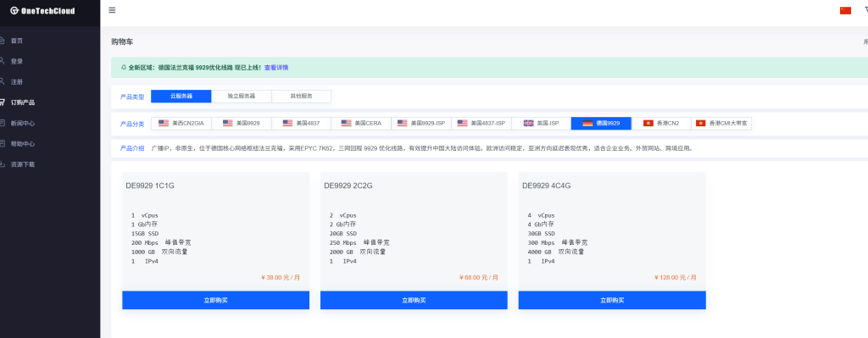Click the 购物车 page heading
Viewport: 868px width, 338px height.
122,42
